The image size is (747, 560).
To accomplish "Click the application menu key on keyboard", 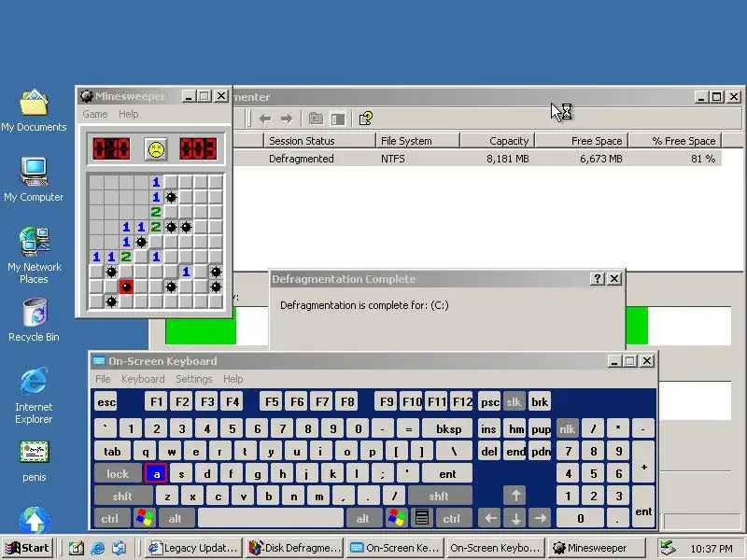I will click(422, 518).
